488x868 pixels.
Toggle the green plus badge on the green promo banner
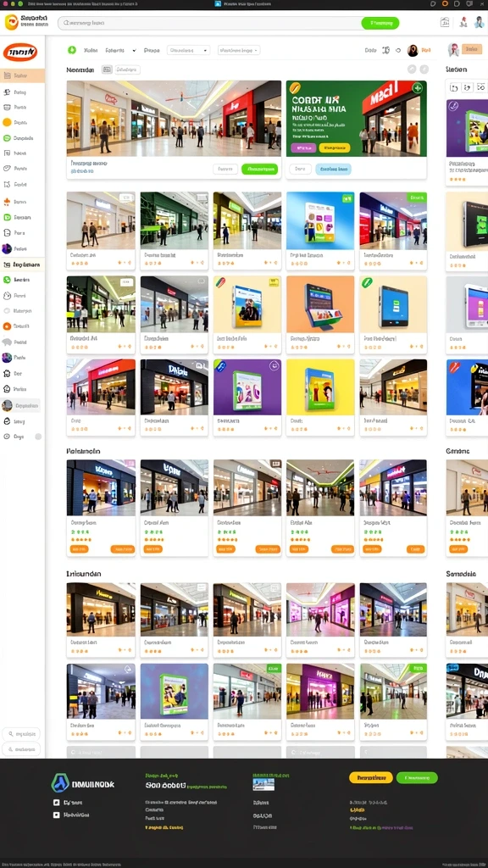coord(418,87)
